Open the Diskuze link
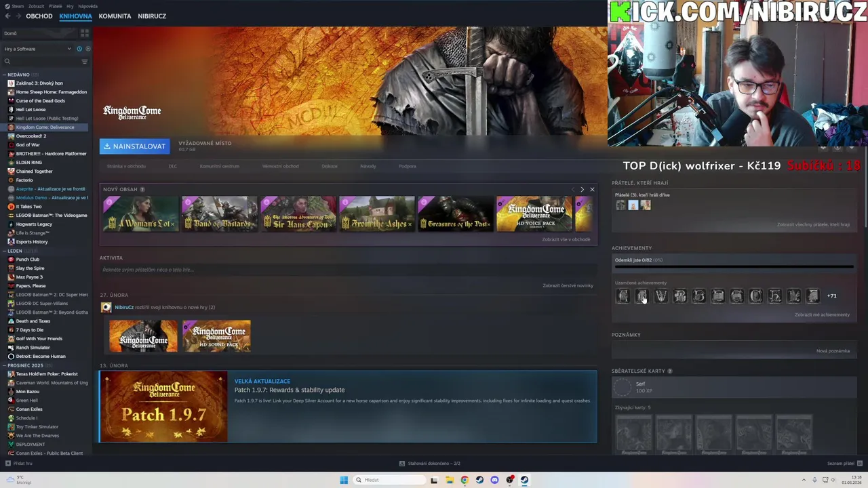The height and width of the screenshot is (488, 868). (x=330, y=166)
